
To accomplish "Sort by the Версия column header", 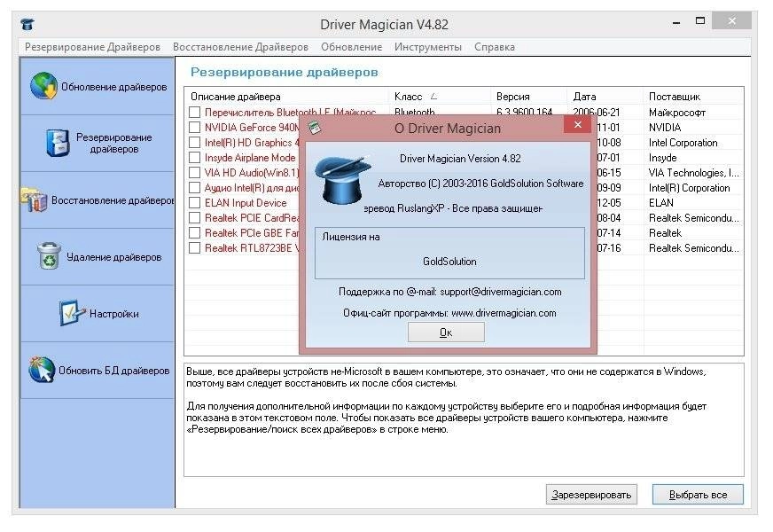I will (x=529, y=96).
